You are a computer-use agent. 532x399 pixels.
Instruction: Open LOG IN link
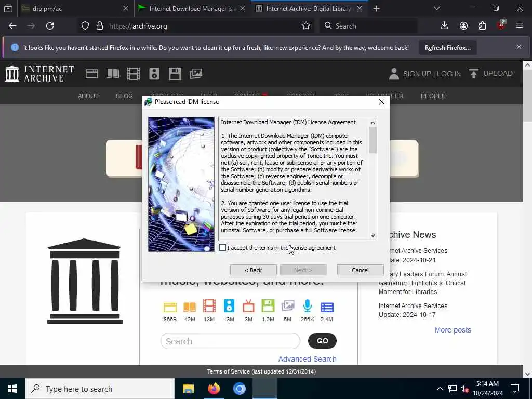449,74
